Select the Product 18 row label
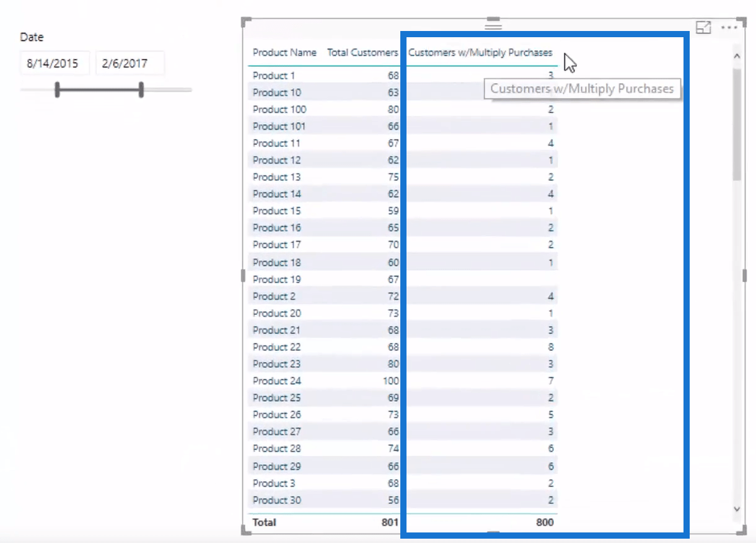This screenshot has height=543, width=756. coord(277,262)
